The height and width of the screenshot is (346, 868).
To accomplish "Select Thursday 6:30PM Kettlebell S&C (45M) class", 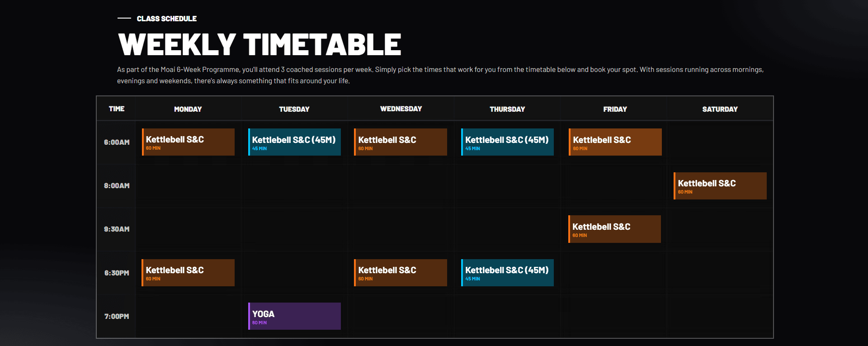I will (507, 273).
